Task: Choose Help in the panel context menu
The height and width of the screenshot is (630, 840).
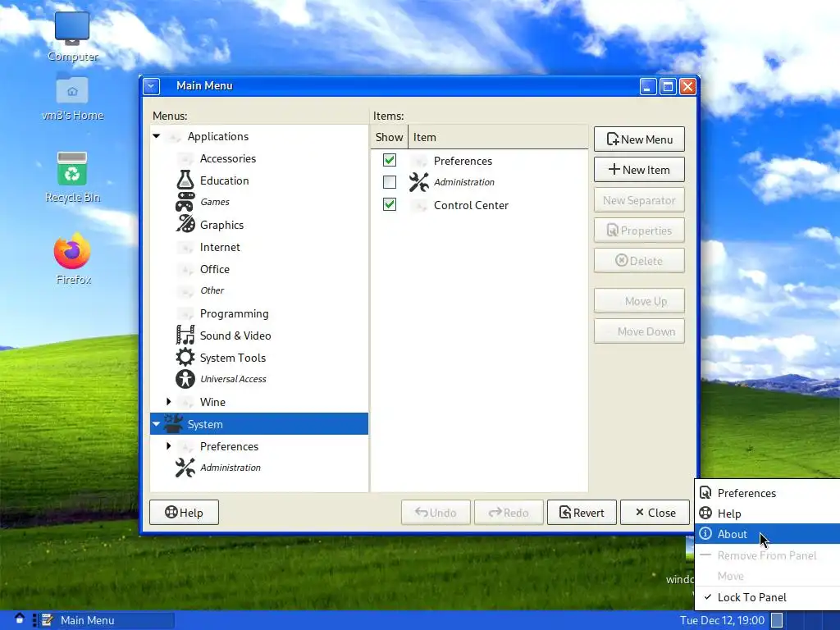Action: click(x=768, y=514)
